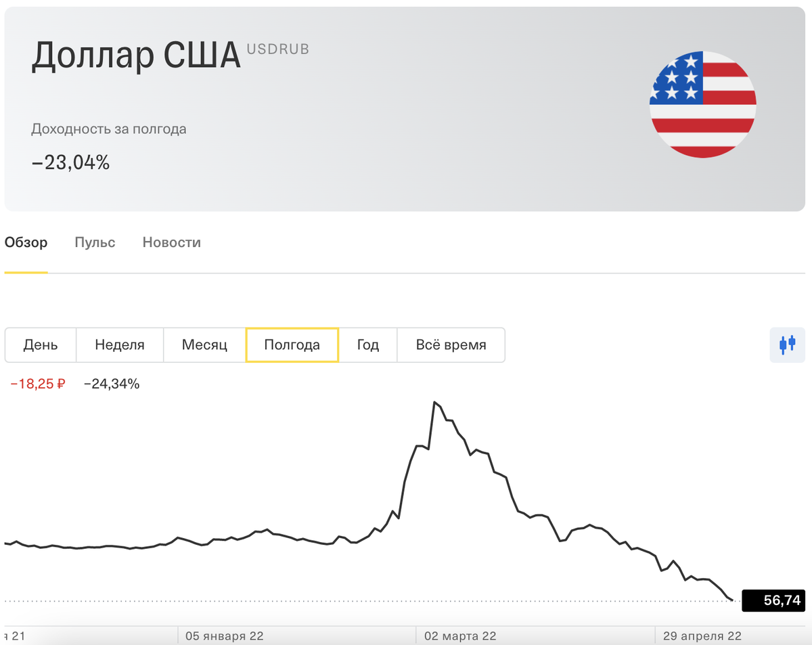Image resolution: width=812 pixels, height=645 pixels.
Task: Select the Год time range
Action: click(x=368, y=345)
